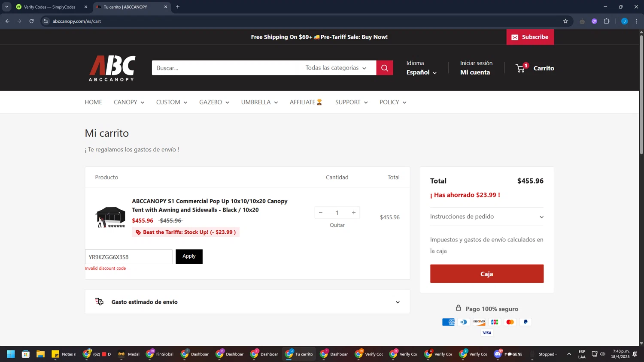
Task: Click Quitar to remove the item
Action: pos(337,225)
